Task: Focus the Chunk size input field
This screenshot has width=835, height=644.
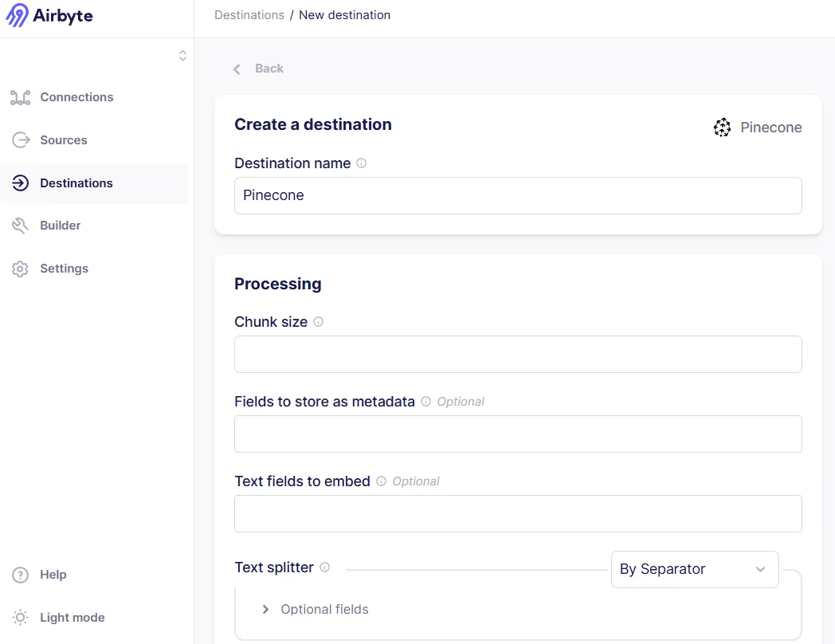Action: click(x=518, y=354)
